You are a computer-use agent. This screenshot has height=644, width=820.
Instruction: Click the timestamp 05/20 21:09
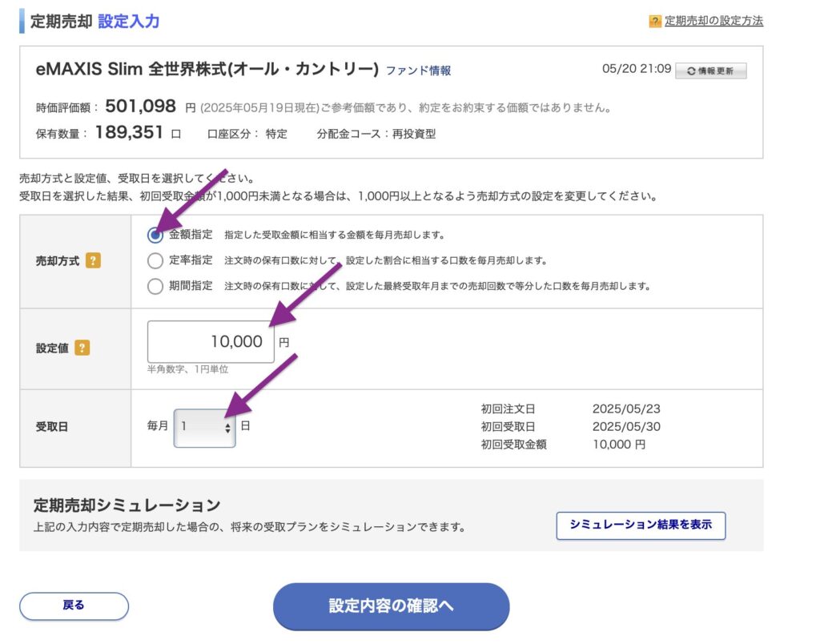click(x=637, y=69)
